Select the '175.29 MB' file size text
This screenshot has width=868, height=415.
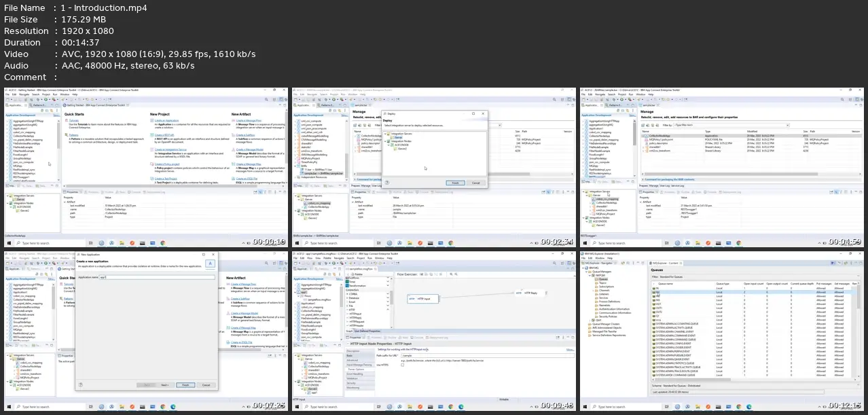pos(85,20)
